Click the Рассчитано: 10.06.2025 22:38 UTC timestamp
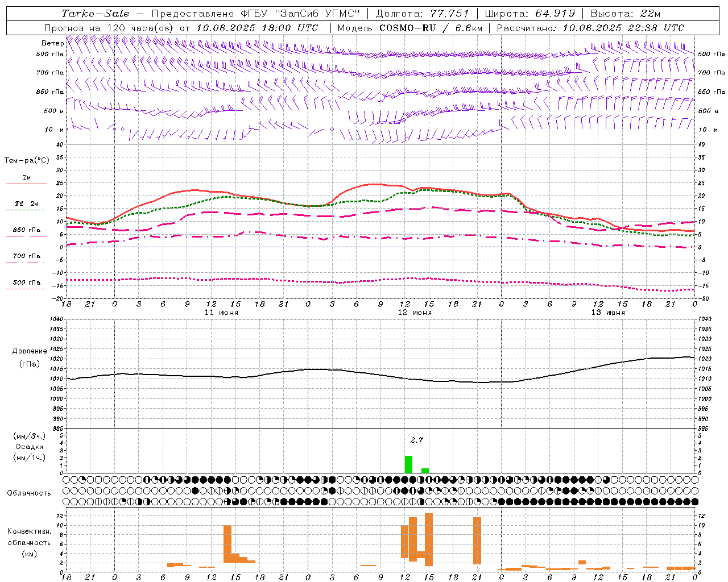 (590, 28)
